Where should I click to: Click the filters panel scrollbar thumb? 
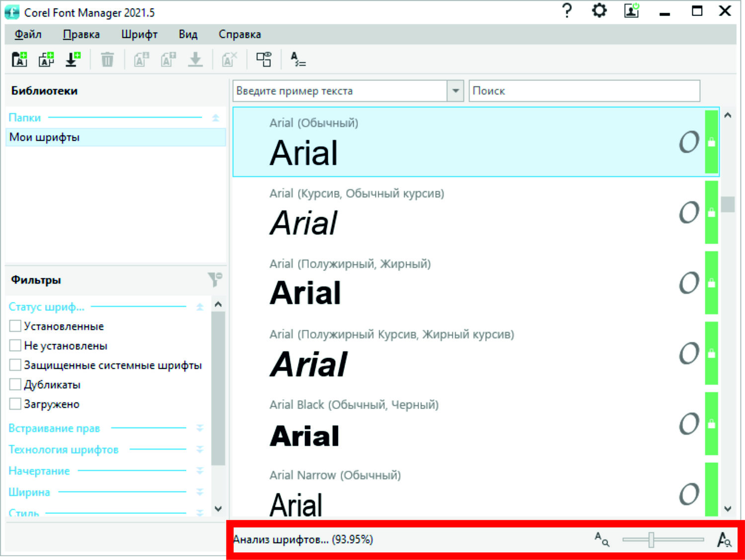[218, 389]
